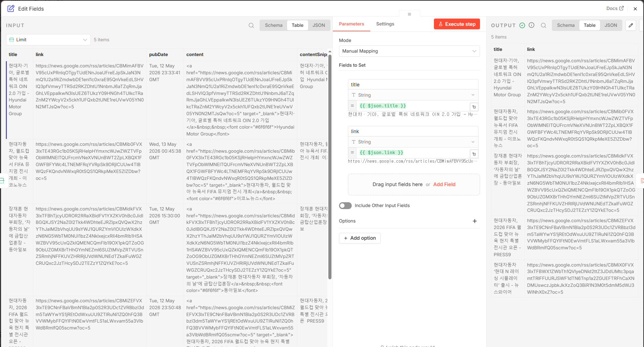Click the title field name input
The height and width of the screenshot is (347, 644).
tap(413, 85)
